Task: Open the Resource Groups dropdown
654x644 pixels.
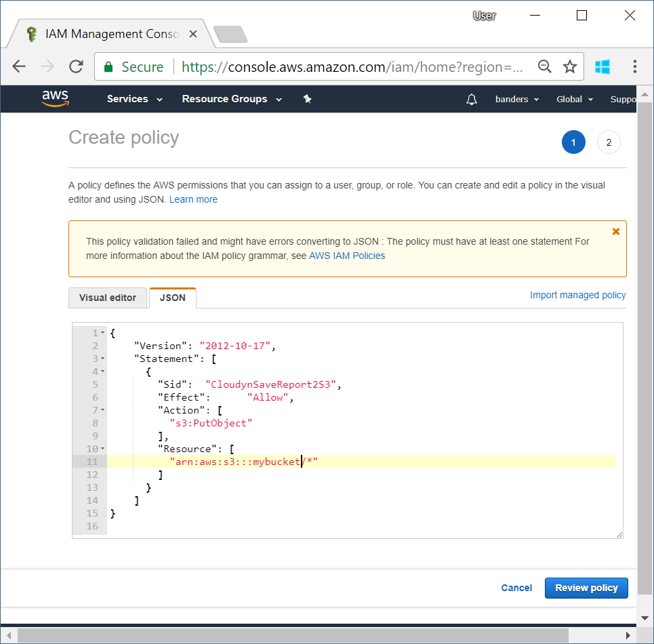Action: click(x=232, y=99)
